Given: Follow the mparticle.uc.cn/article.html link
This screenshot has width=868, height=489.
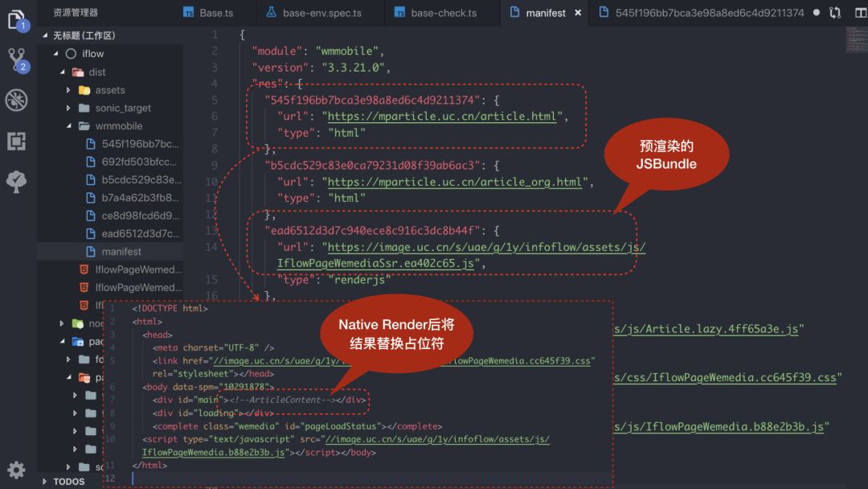Looking at the screenshot, I should pos(442,117).
